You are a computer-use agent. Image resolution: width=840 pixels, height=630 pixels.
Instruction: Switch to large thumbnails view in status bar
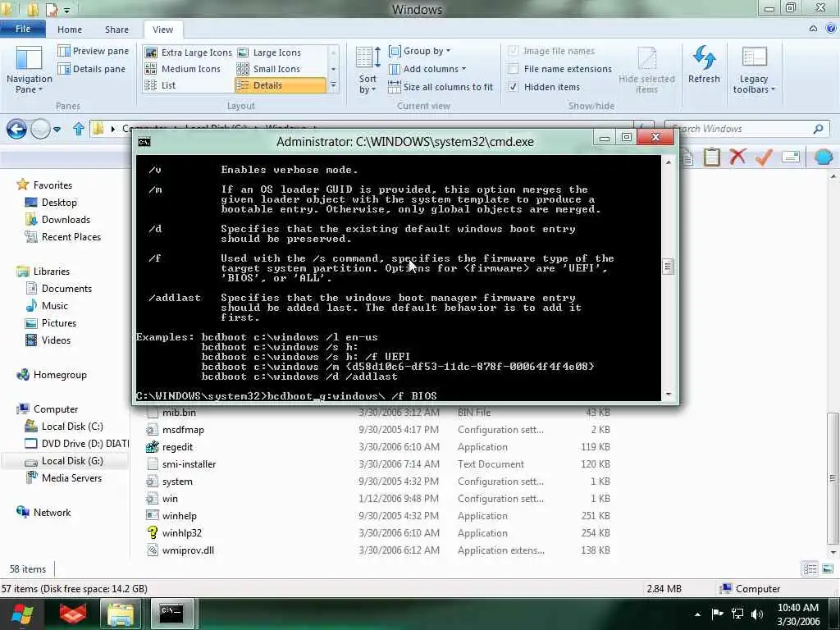(828, 569)
